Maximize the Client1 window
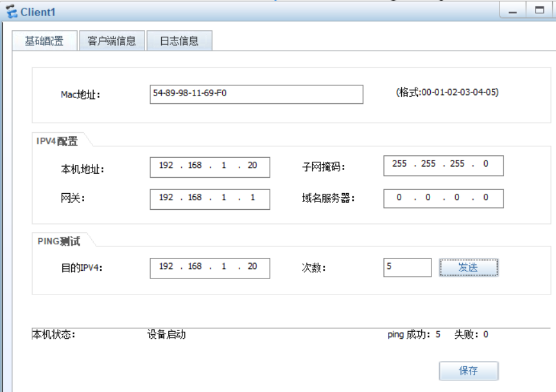This screenshot has width=556, height=392. pos(540,11)
